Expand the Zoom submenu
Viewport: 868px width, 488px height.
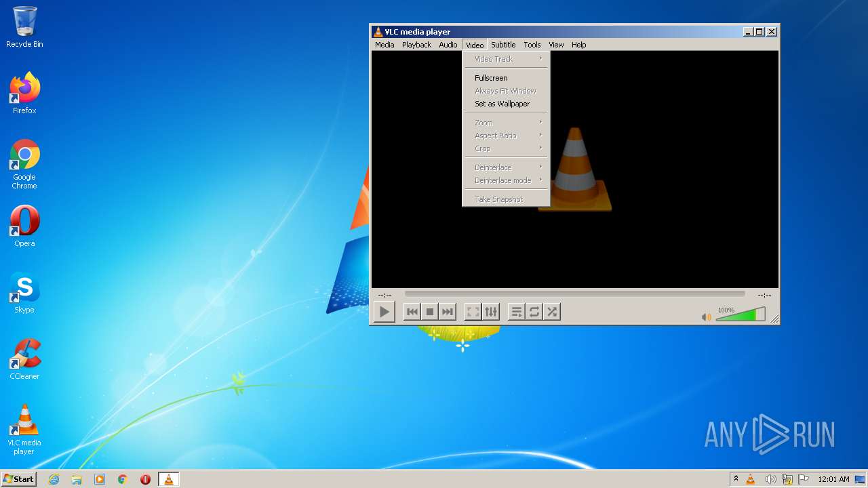[x=506, y=123]
